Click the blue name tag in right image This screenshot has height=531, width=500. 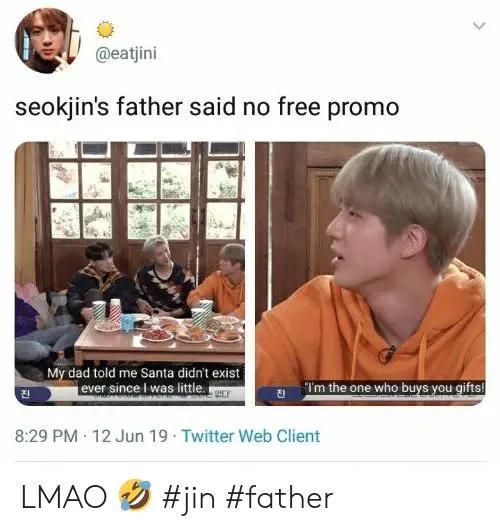pyautogui.click(x=281, y=394)
